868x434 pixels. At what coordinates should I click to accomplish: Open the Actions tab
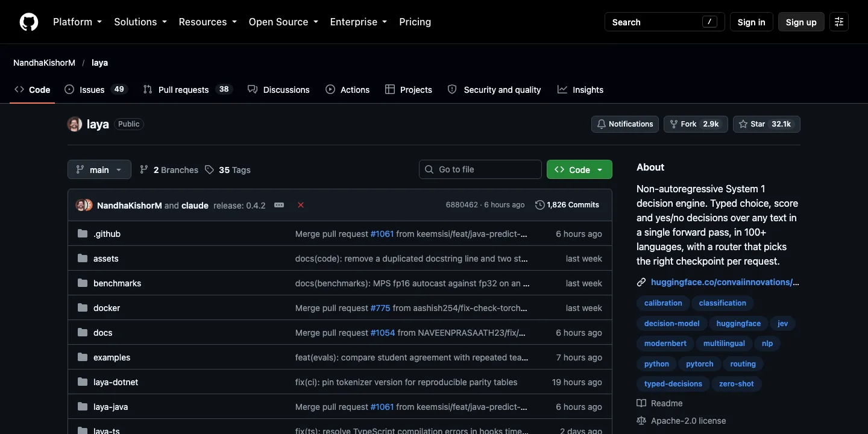(347, 90)
